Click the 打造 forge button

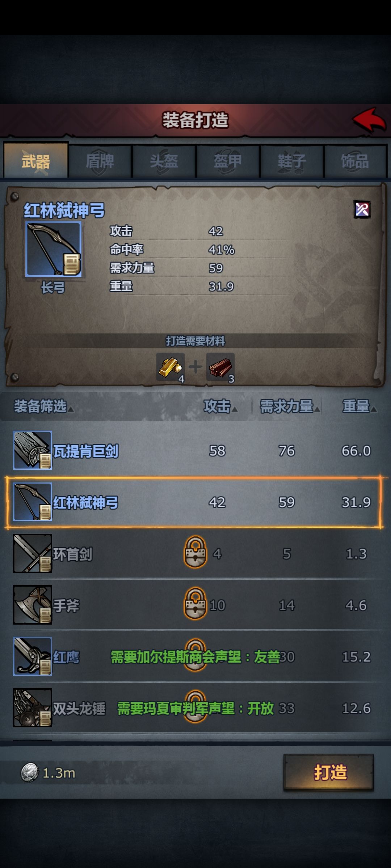coord(329,773)
